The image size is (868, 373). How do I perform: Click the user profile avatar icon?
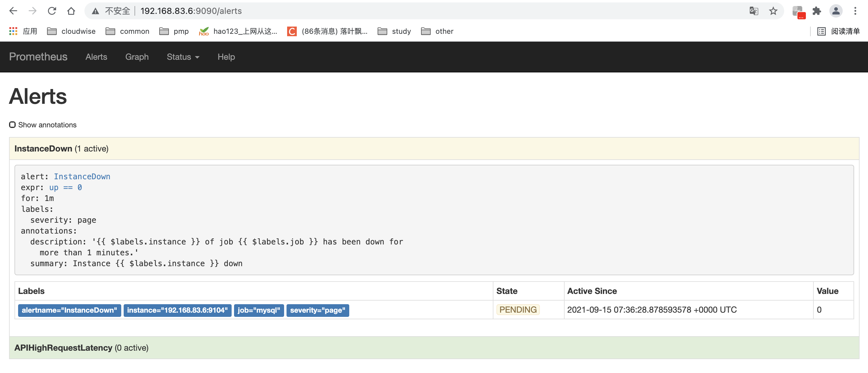tap(836, 11)
